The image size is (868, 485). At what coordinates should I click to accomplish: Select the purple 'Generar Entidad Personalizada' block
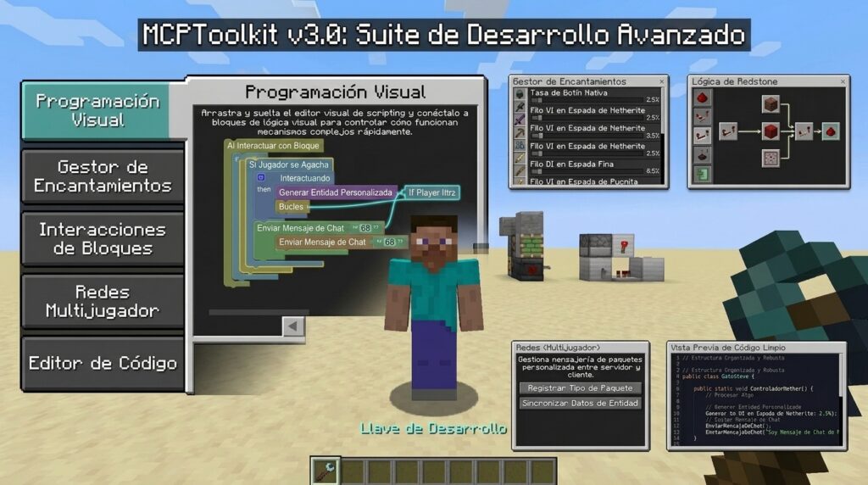(336, 192)
